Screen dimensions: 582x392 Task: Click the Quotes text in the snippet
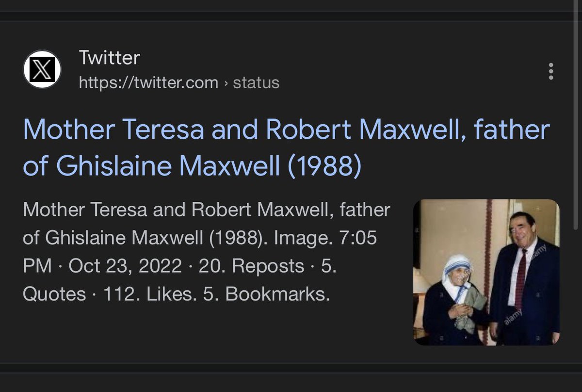pyautogui.click(x=54, y=294)
